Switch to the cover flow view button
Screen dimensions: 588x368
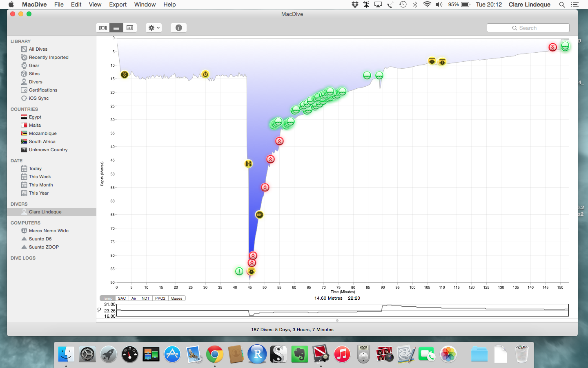click(x=103, y=28)
